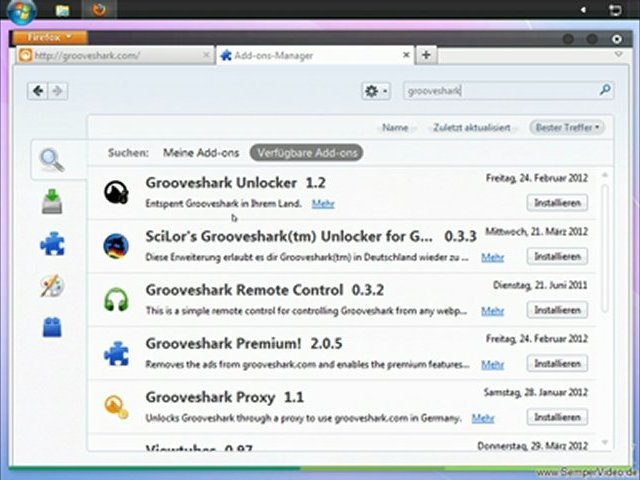Sort add-ons by Name
Viewport: 640px width, 480px height.
(395, 128)
